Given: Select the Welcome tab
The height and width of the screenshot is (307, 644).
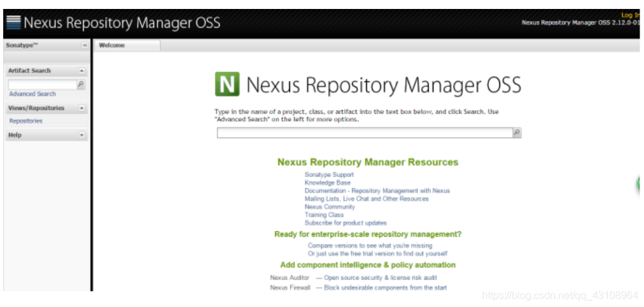Looking at the screenshot, I should (127, 45).
